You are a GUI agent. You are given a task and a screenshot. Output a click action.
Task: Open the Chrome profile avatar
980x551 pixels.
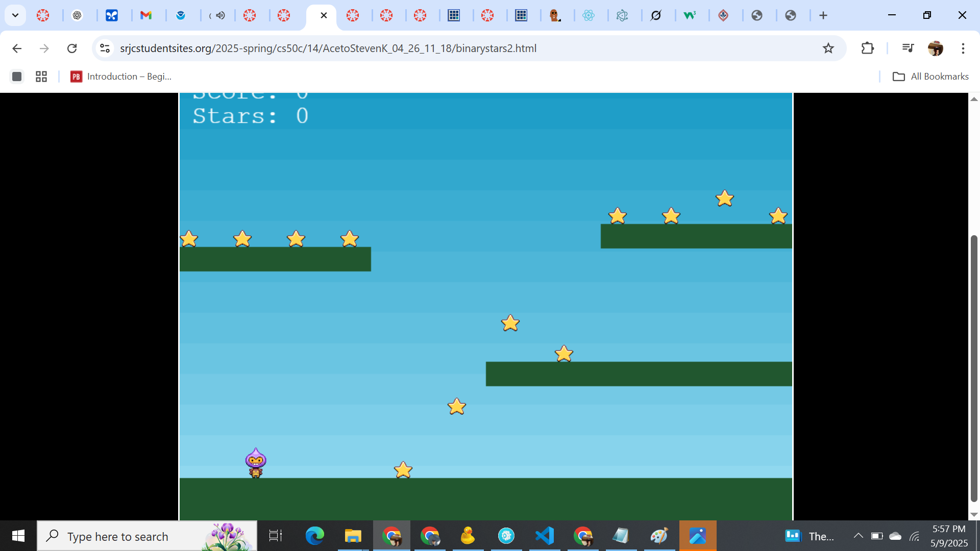935,48
